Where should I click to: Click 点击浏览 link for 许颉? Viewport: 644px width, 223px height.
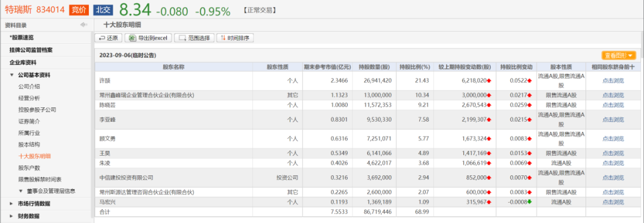click(x=613, y=81)
